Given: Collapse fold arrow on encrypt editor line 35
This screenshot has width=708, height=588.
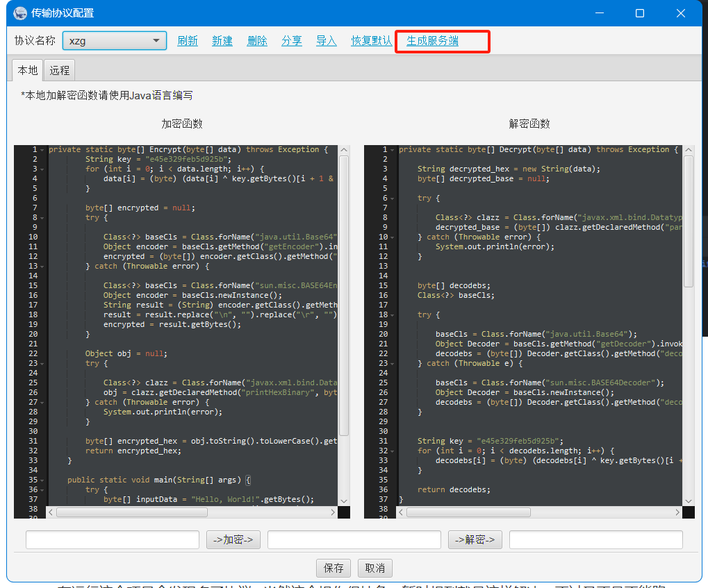Looking at the screenshot, I should (x=42, y=480).
